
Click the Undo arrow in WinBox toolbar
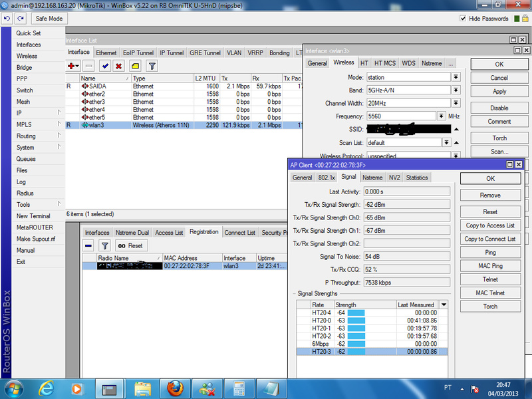(7, 19)
